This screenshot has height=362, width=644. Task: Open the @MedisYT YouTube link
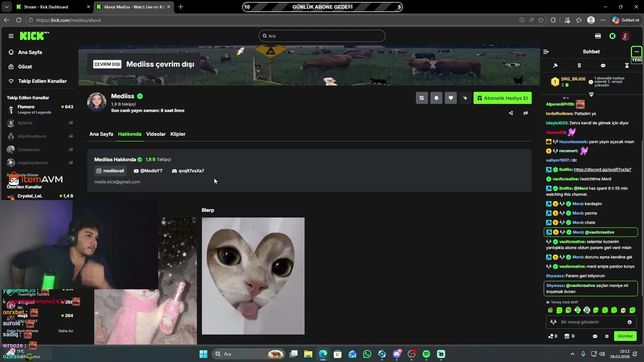click(x=148, y=171)
